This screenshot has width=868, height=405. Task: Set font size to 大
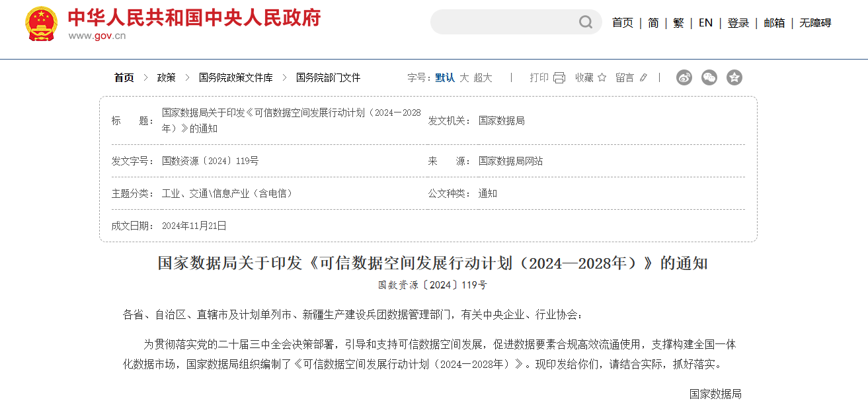[x=464, y=77]
